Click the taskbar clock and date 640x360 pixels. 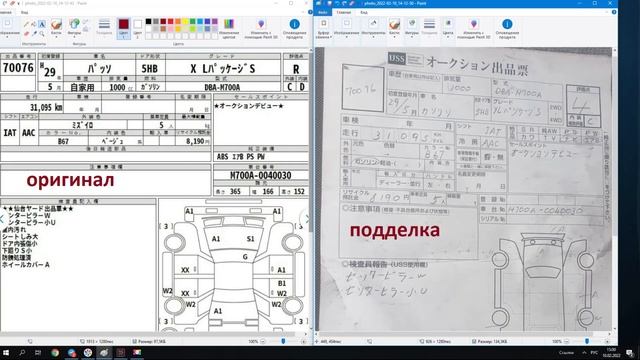tap(611, 353)
